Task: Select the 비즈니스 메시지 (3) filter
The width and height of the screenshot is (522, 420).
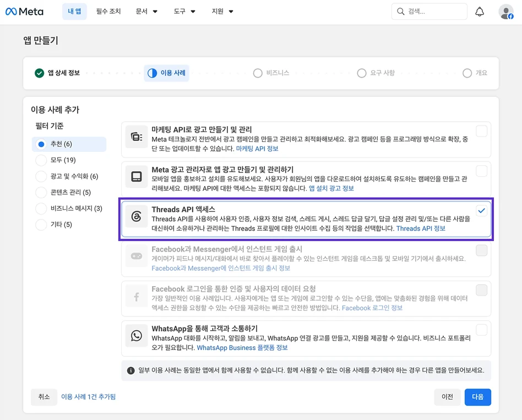Action: [x=41, y=209]
